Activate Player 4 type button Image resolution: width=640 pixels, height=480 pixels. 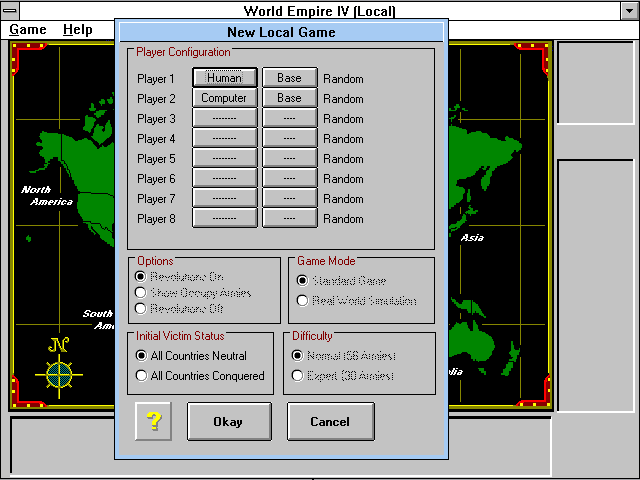click(225, 138)
